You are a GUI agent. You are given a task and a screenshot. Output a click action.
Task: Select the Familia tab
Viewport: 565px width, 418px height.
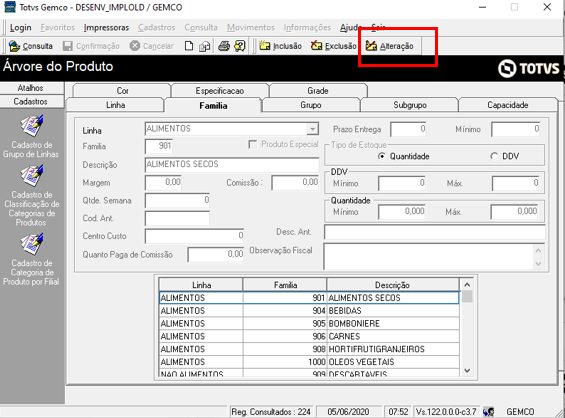(x=213, y=105)
